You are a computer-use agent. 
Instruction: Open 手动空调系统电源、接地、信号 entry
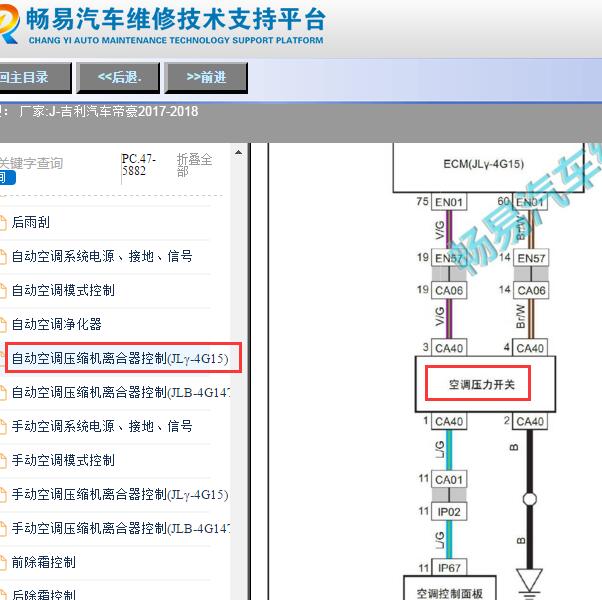click(x=102, y=426)
